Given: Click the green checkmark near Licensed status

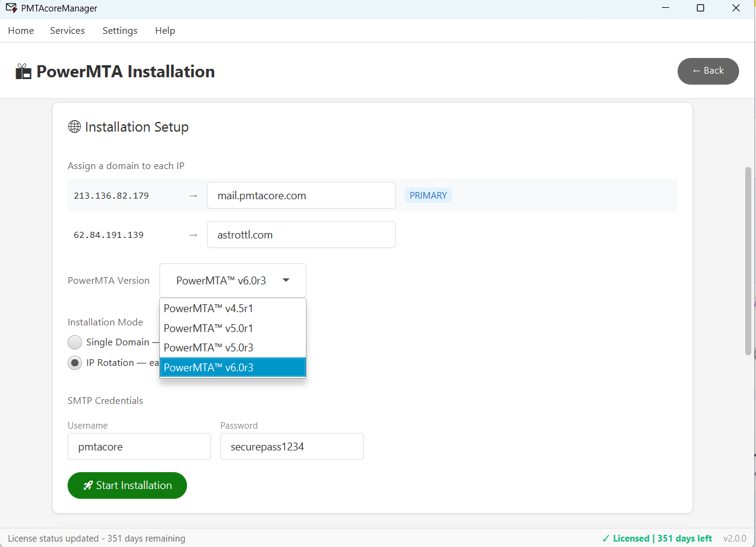Looking at the screenshot, I should (607, 538).
